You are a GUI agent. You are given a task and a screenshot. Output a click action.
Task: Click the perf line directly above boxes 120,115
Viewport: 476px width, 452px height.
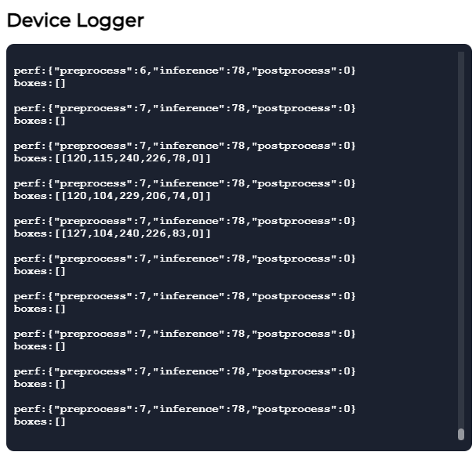point(184,146)
